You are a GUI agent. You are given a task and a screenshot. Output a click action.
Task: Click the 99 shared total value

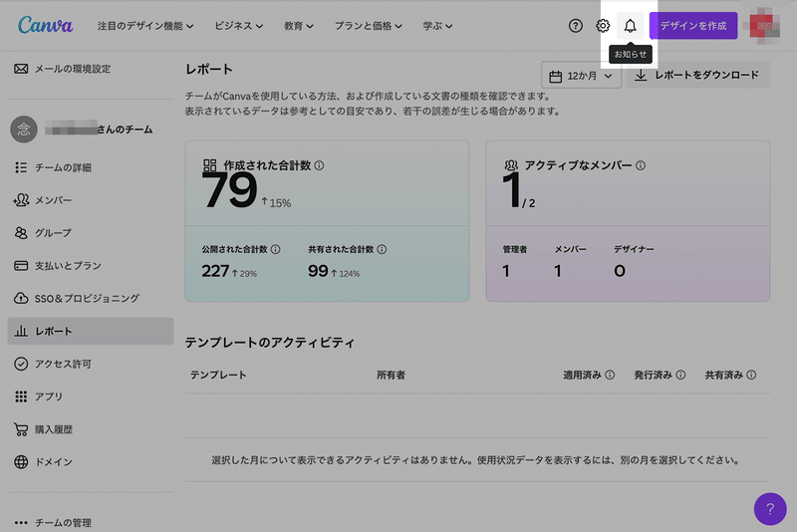click(x=318, y=271)
